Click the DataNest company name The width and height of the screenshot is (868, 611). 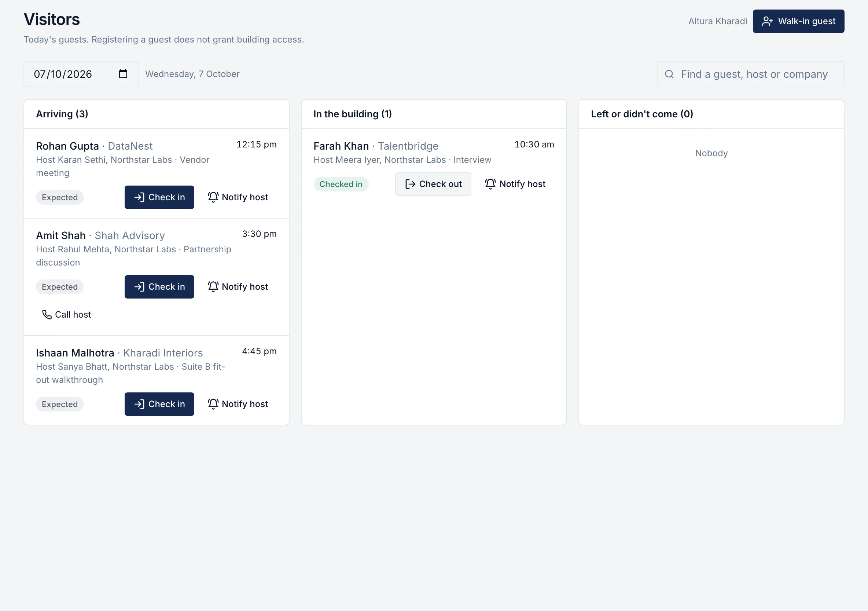coord(130,146)
